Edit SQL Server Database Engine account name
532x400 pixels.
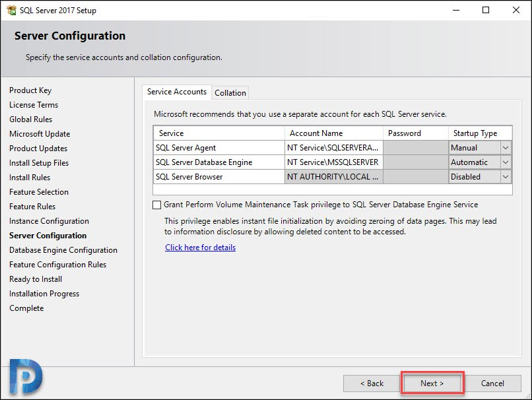(x=334, y=162)
